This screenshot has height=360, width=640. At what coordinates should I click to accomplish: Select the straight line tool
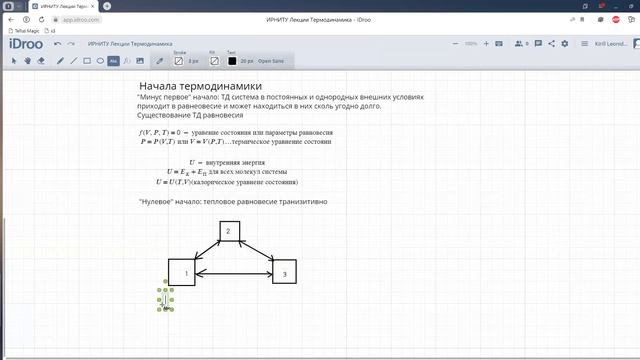(x=73, y=61)
